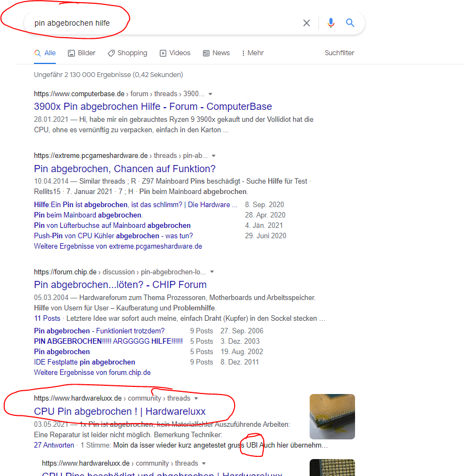Open the 'Pin abgebrochen' 19. Aug. 2002 sublink
The image size is (465, 476).
(x=62, y=351)
